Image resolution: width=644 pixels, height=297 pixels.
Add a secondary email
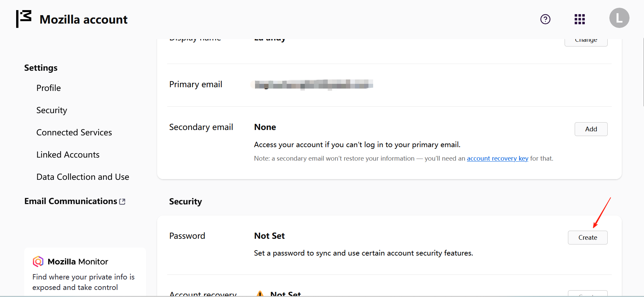click(591, 129)
